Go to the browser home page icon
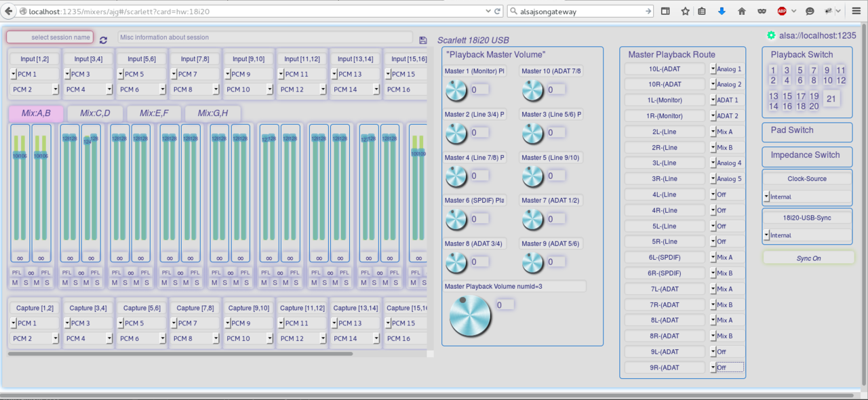This screenshot has width=868, height=400. click(x=742, y=12)
